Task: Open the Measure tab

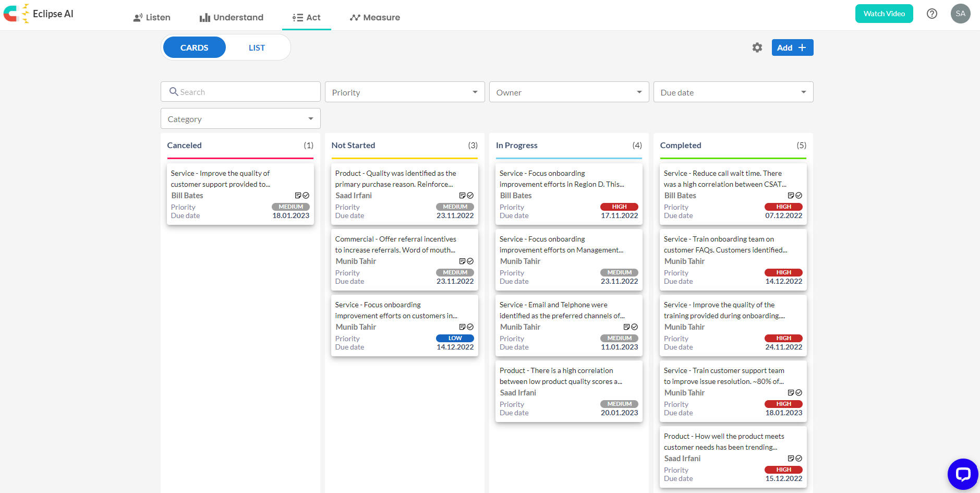Action: [x=375, y=17]
